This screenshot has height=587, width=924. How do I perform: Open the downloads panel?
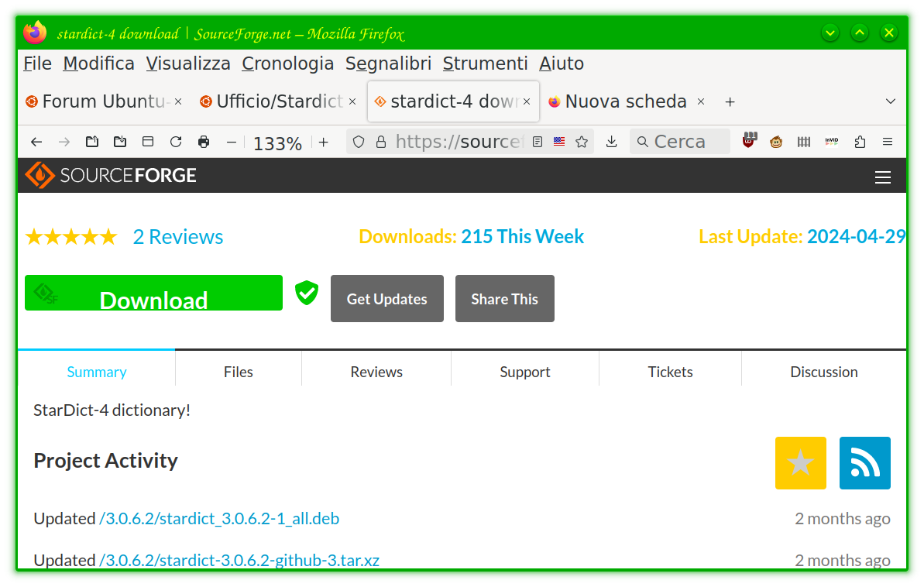click(x=612, y=142)
